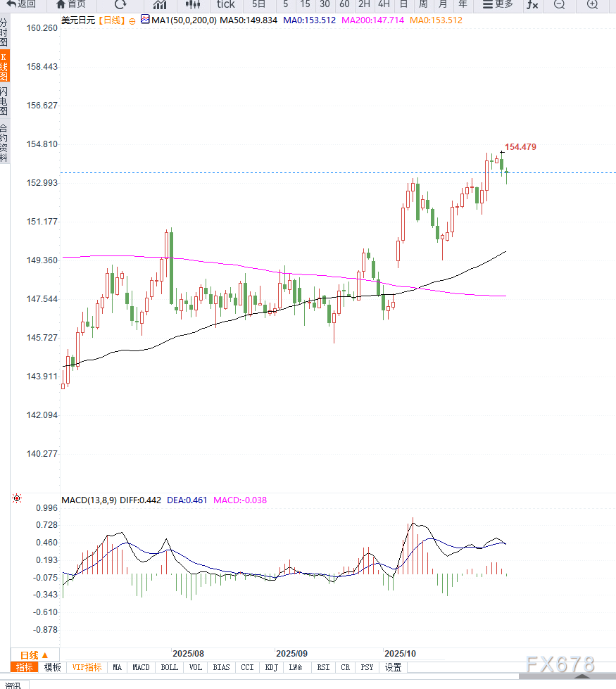
Task: Go to 首页 home icon
Action: (x=71, y=4)
